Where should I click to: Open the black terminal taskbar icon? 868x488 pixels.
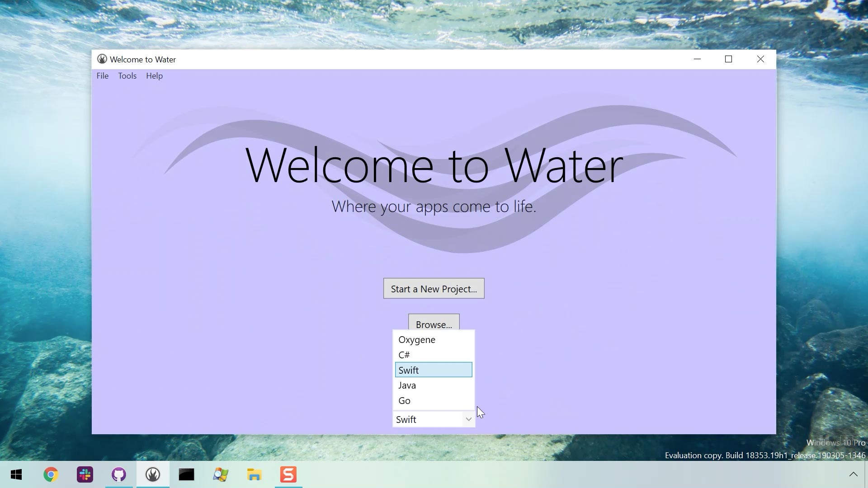[186, 474]
